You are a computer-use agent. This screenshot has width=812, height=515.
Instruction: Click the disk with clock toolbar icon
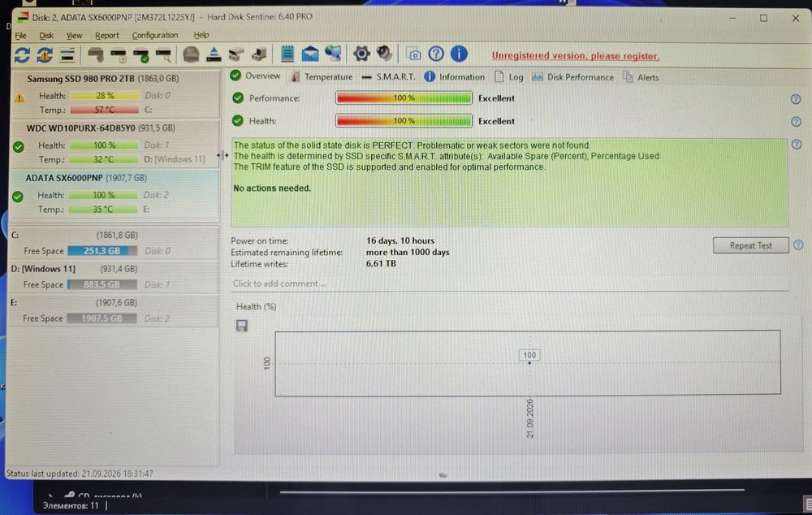click(x=119, y=55)
